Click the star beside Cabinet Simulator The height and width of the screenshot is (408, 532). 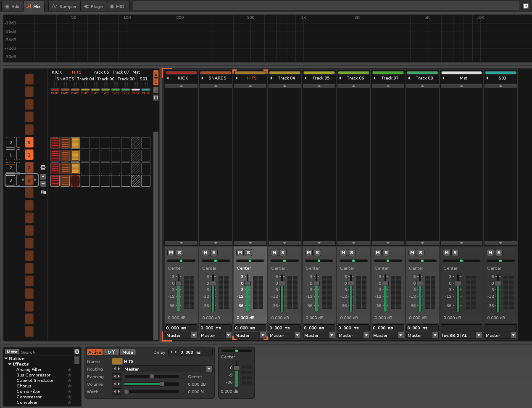[70, 381]
